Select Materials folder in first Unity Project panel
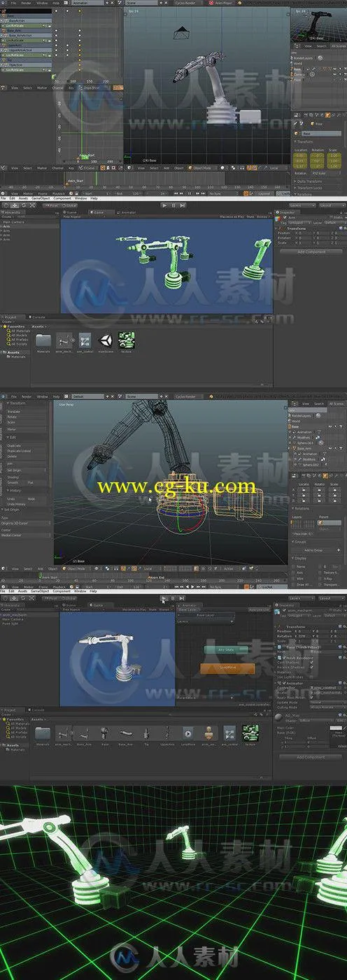The height and width of the screenshot is (980, 347). tap(43, 340)
